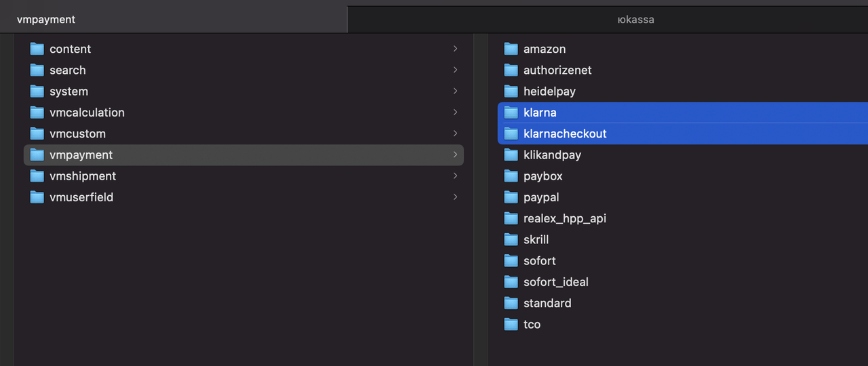Click the authorizenet folder icon
Image resolution: width=868 pixels, height=366 pixels.
pos(511,70)
